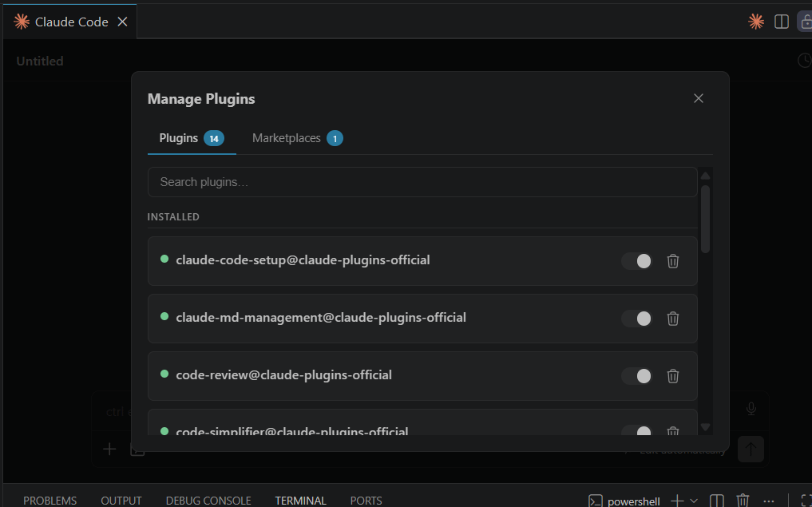Open the OUTPUT panel tab
The width and height of the screenshot is (812, 507).
pyautogui.click(x=121, y=501)
